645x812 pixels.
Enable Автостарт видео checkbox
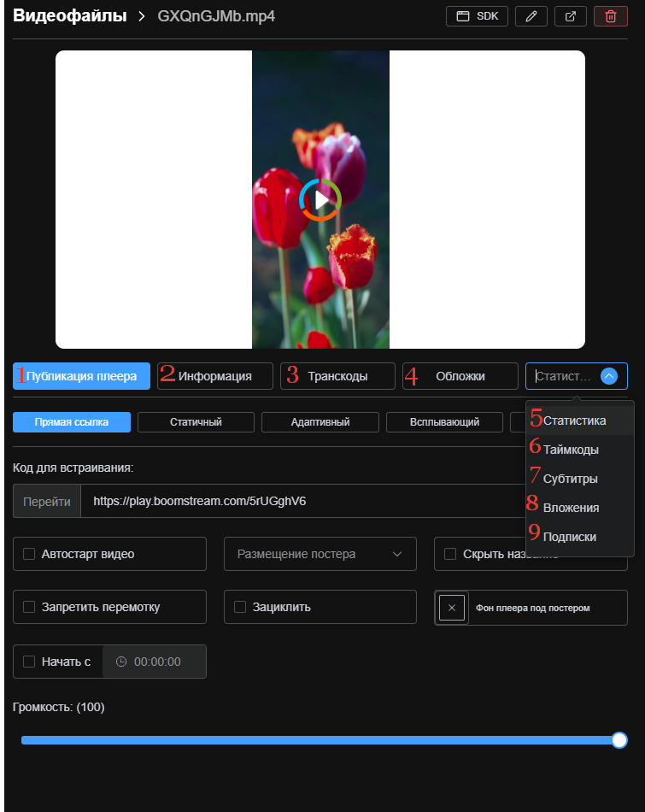pos(29,554)
